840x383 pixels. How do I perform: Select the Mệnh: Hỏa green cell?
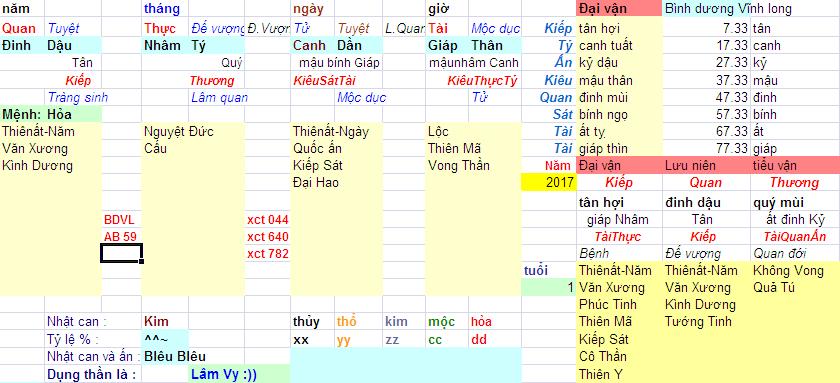pos(51,114)
